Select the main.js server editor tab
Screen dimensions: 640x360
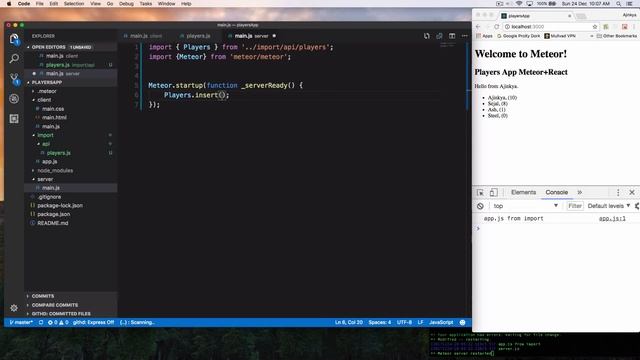click(x=251, y=36)
